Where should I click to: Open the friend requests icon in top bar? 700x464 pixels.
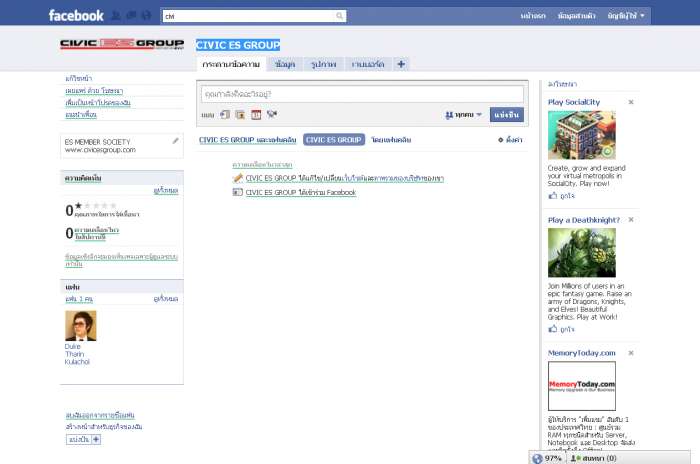pyautogui.click(x=116, y=16)
